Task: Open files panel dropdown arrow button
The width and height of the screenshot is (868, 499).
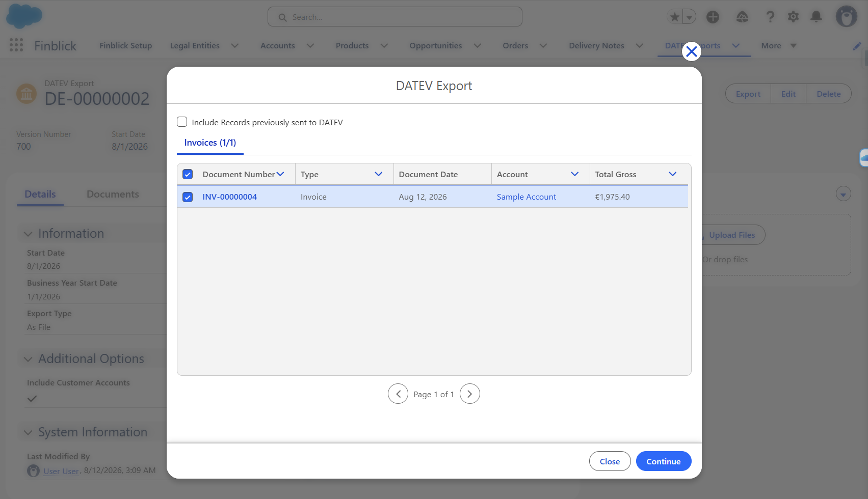Action: [x=843, y=194]
